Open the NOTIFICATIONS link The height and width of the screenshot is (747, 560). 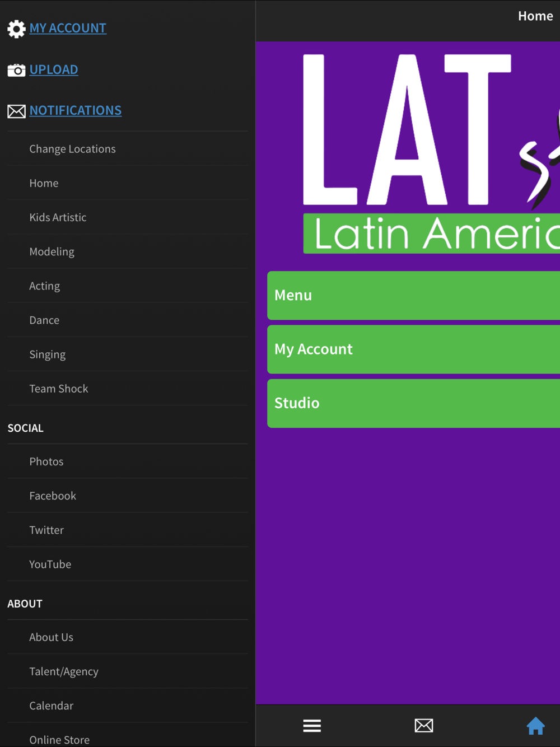click(76, 110)
